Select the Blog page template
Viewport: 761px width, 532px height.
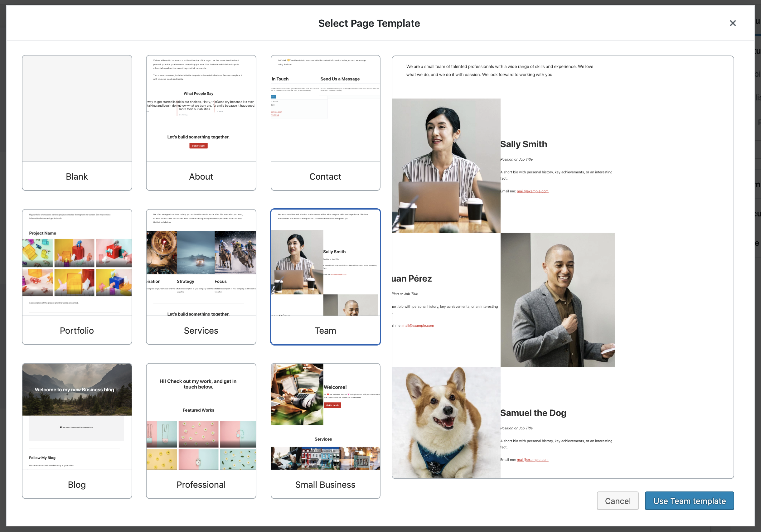click(x=77, y=431)
